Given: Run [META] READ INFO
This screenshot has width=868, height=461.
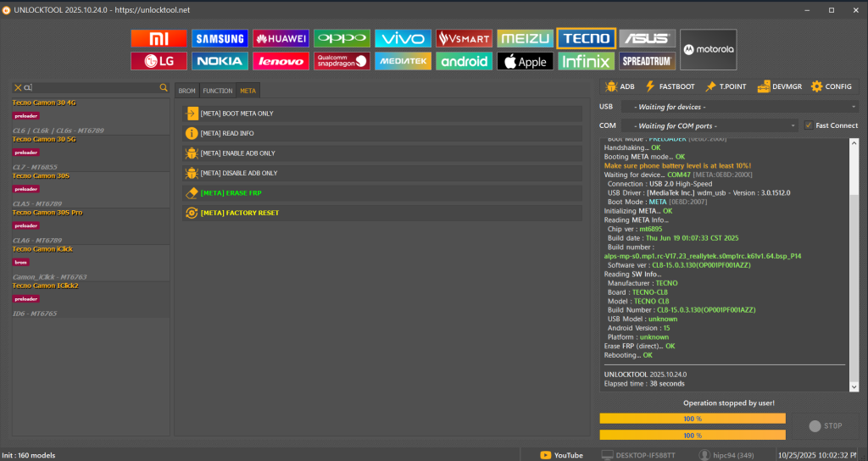Looking at the screenshot, I should pyautogui.click(x=382, y=133).
